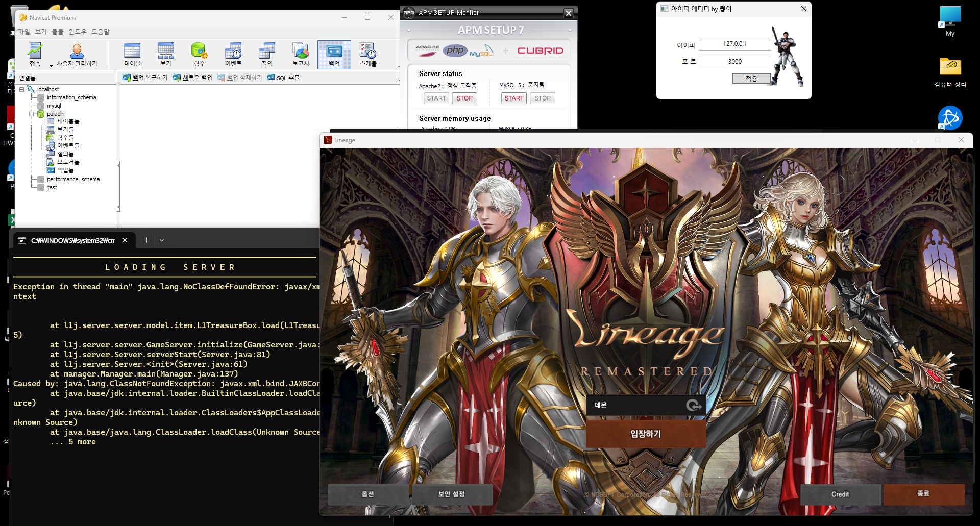
Task: Select test database in tree
Action: [47, 187]
